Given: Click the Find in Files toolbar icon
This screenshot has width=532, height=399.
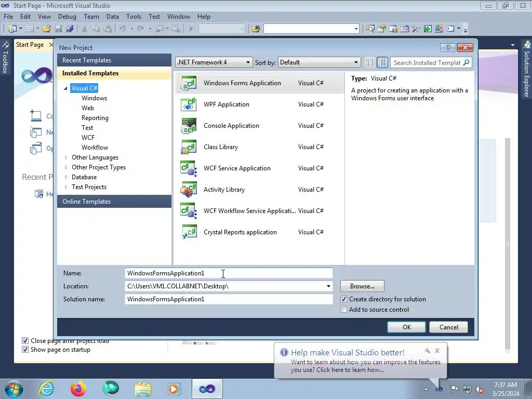Looking at the screenshot, I should (256, 29).
